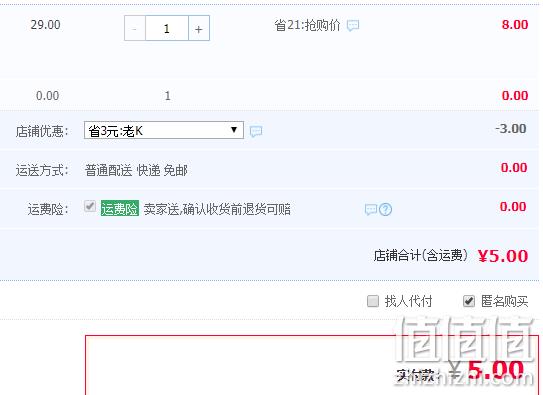Image resolution: width=543 pixels, height=395 pixels.
Task: Click unit price 29.00
Action: [45, 25]
